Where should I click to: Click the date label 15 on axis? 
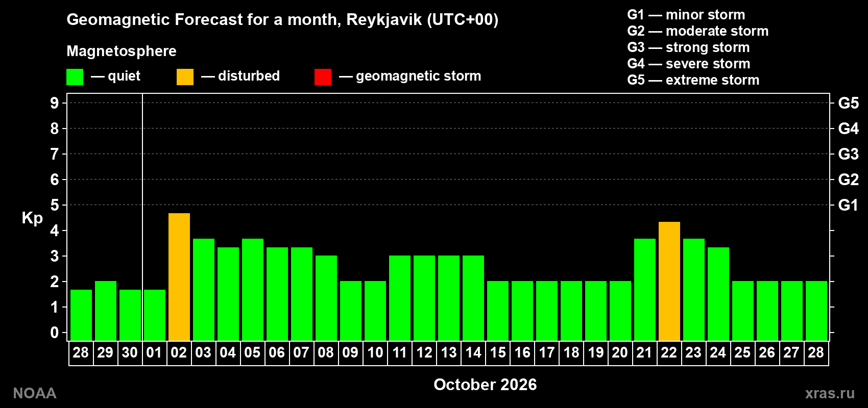(x=498, y=352)
